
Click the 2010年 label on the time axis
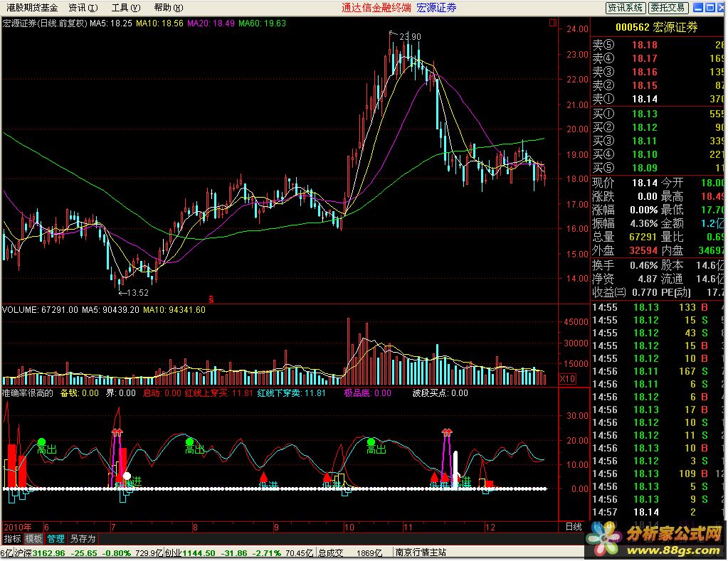[x=18, y=527]
